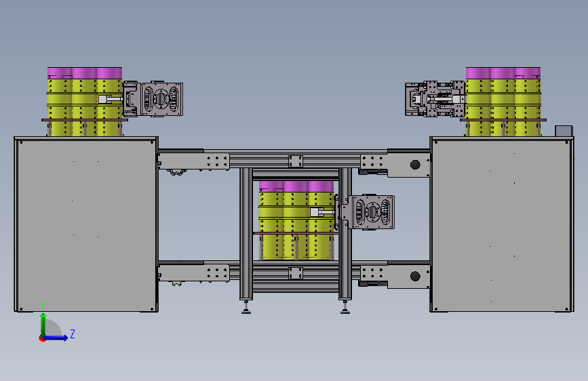Select the large left gray cabinet panel
The width and height of the screenshot is (588, 381).
coord(86,224)
